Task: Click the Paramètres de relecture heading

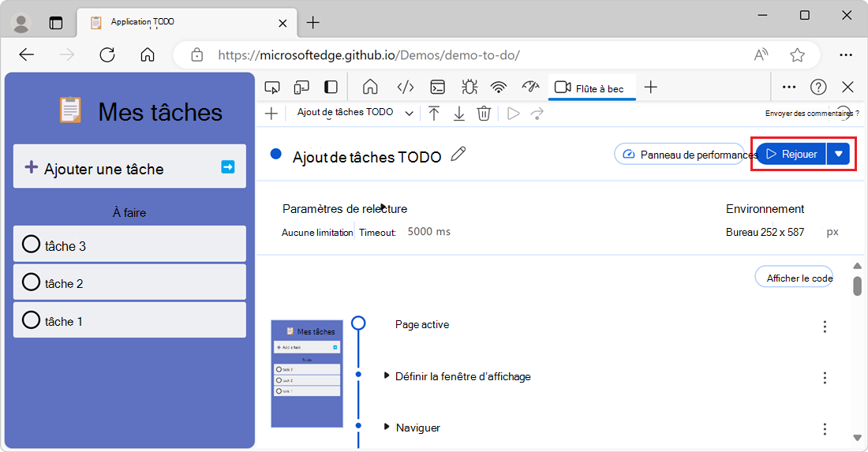Action: click(x=345, y=209)
